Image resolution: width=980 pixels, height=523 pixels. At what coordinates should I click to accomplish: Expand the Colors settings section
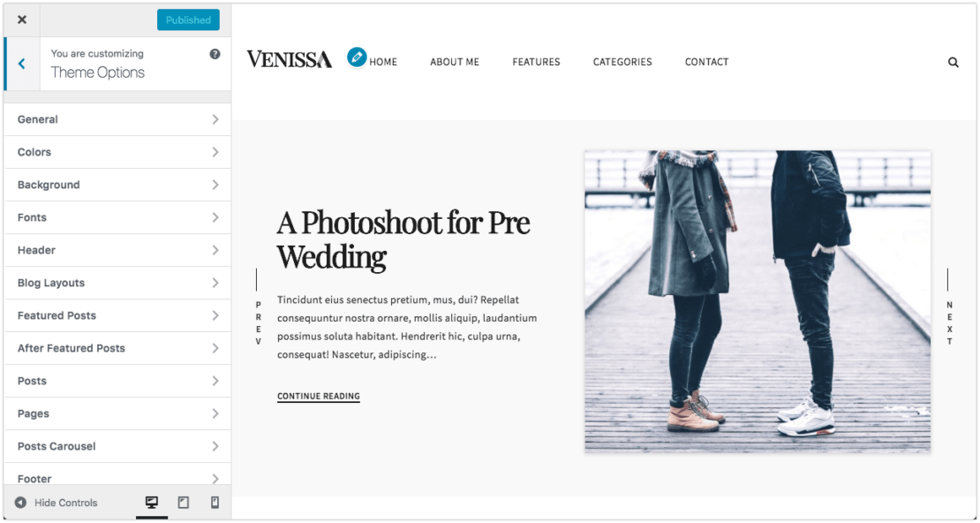pyautogui.click(x=117, y=152)
